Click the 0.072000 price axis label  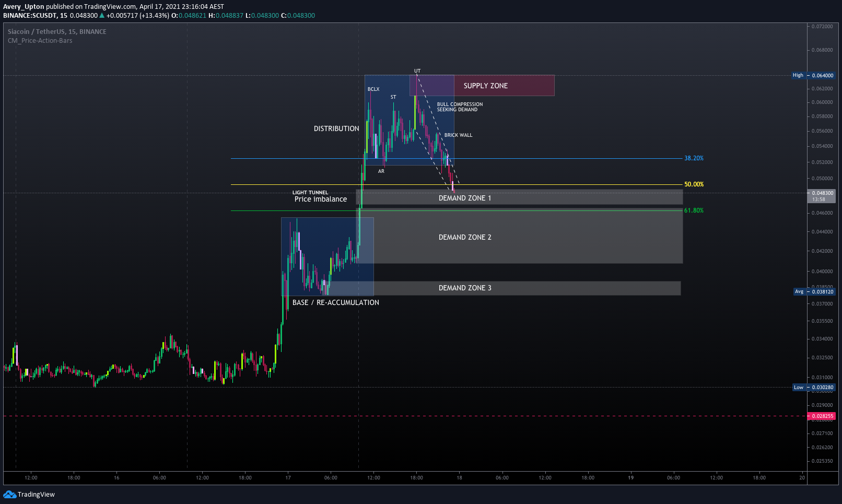822,27
